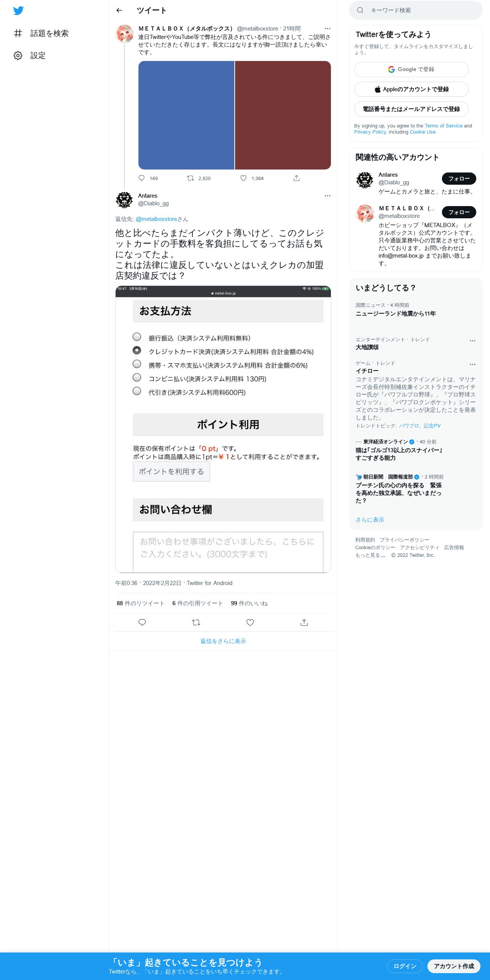View 6 件の引用ツイート list
The width and height of the screenshot is (490, 980).
coord(197,603)
